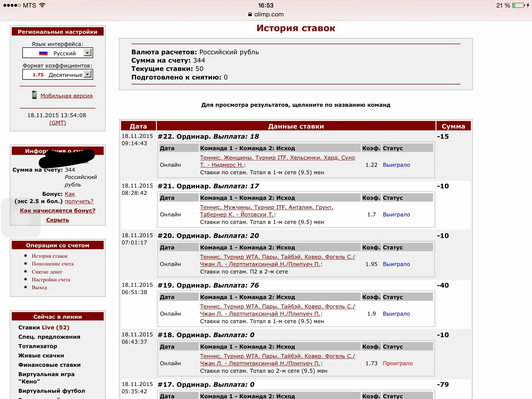Select bet heading #22. Ординар. Выплата: 18

click(x=208, y=136)
